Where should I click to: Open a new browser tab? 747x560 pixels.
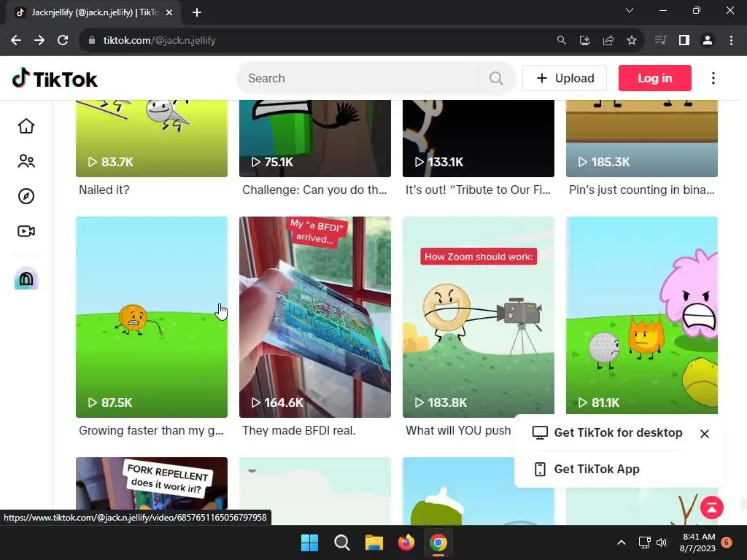(x=197, y=12)
